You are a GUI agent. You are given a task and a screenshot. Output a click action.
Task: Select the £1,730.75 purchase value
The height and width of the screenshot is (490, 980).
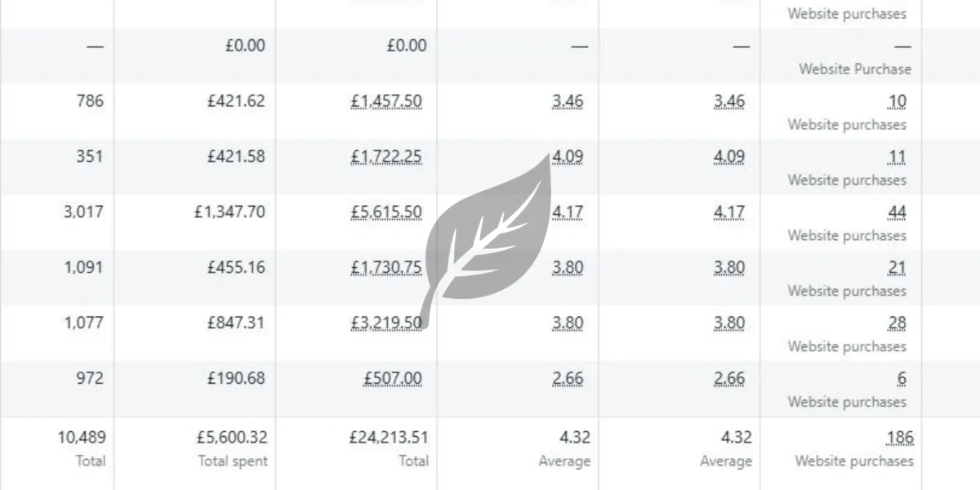coord(386,268)
